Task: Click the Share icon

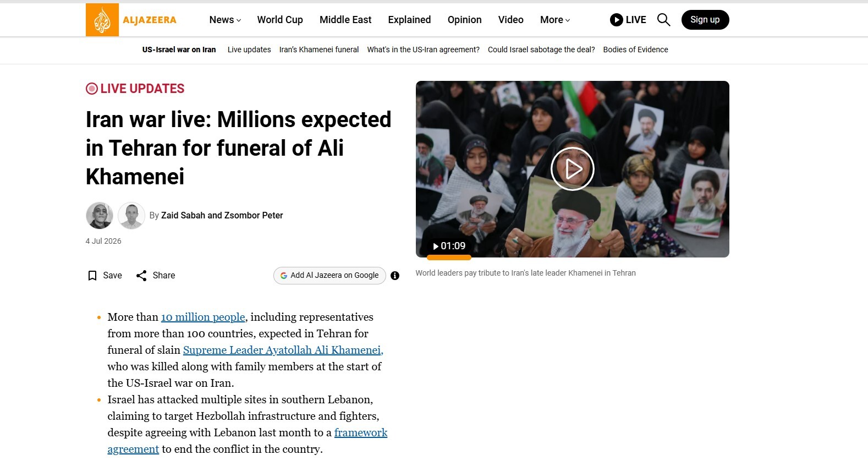Action: pos(141,276)
